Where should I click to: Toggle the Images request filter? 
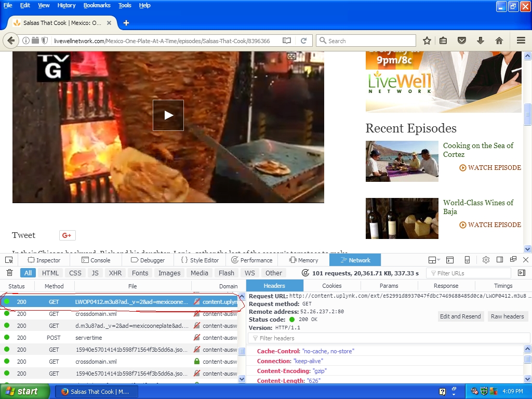point(169,273)
